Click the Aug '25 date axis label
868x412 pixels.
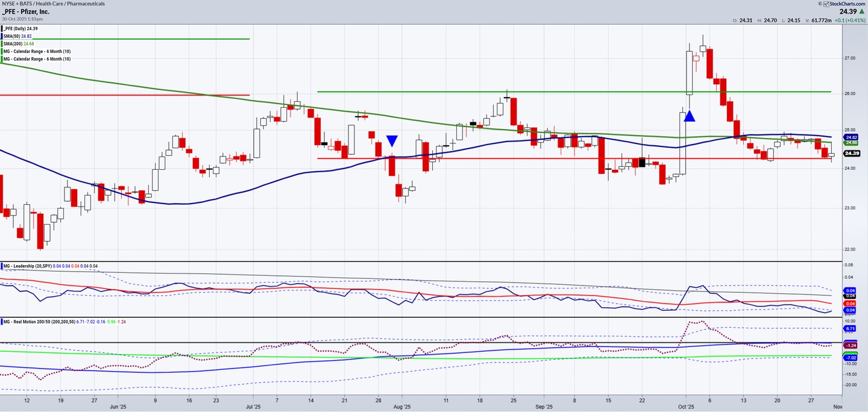tap(403, 407)
